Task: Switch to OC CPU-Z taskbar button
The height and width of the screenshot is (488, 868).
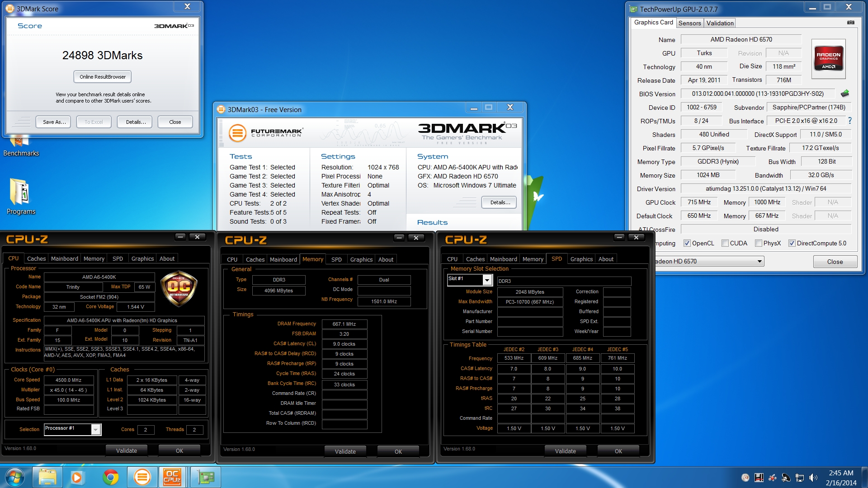Action: [172, 477]
